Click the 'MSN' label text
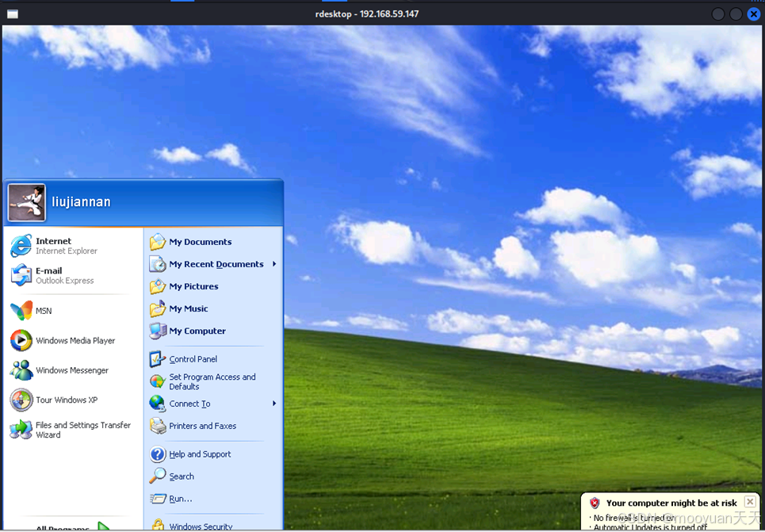The height and width of the screenshot is (532, 765). [x=44, y=311]
